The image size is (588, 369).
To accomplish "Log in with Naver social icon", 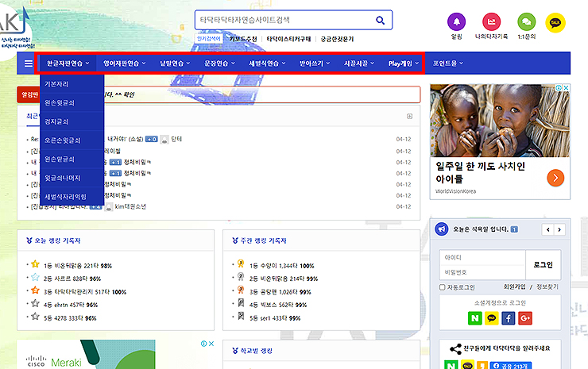I will [x=474, y=318].
